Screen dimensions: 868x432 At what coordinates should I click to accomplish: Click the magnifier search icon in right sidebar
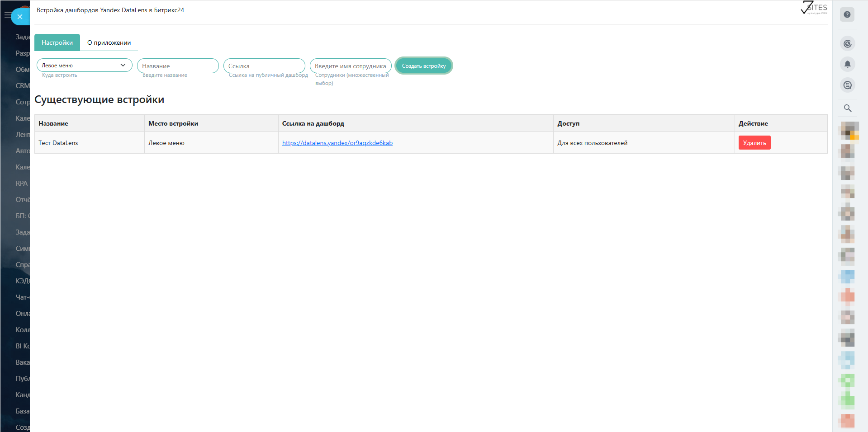tap(848, 108)
